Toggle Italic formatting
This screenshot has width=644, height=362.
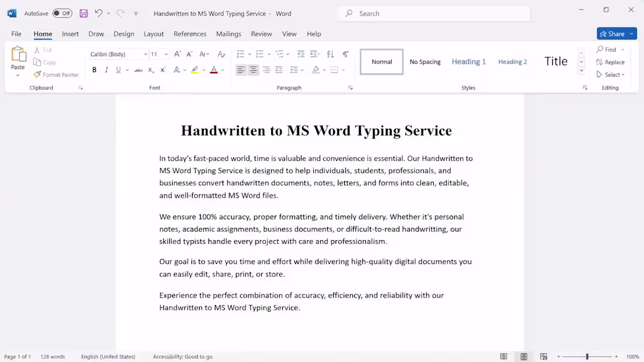107,70
